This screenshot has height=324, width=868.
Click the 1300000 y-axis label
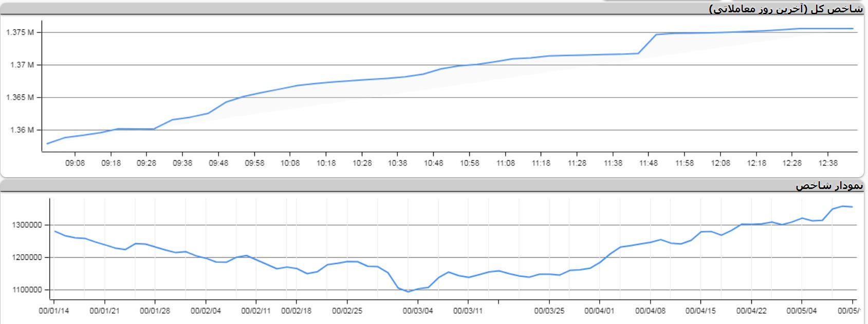pyautogui.click(x=28, y=225)
